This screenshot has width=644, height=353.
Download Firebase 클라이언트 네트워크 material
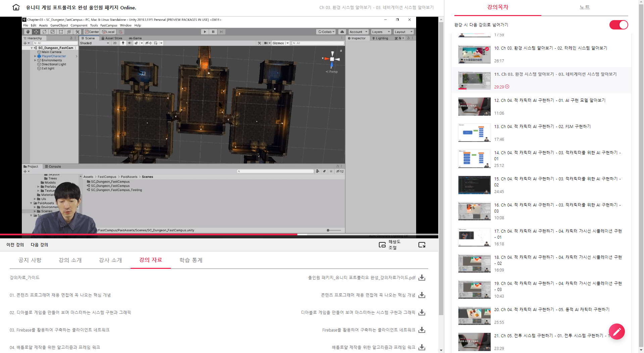(x=422, y=330)
